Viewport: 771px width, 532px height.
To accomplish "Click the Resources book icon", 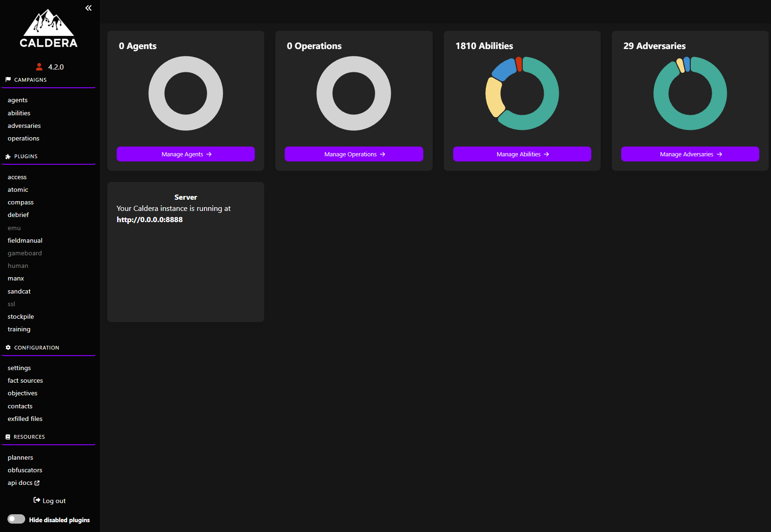I will 8,437.
